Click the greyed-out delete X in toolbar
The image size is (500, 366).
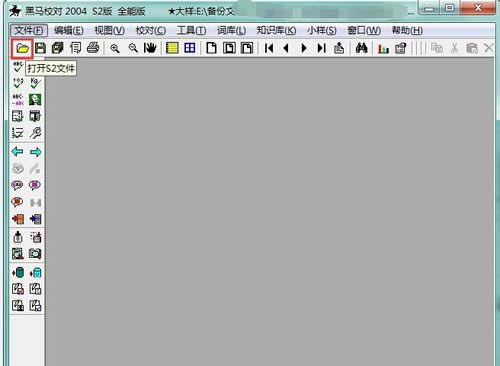489,48
